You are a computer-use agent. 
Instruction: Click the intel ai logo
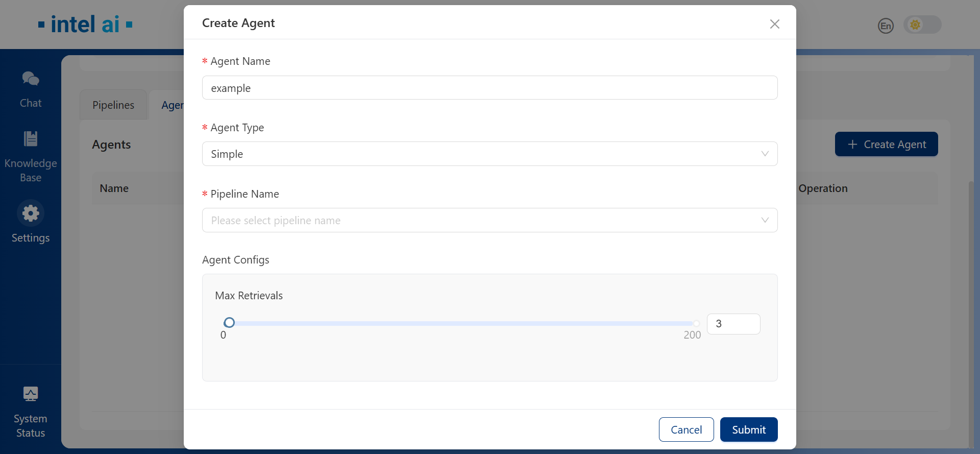(85, 25)
